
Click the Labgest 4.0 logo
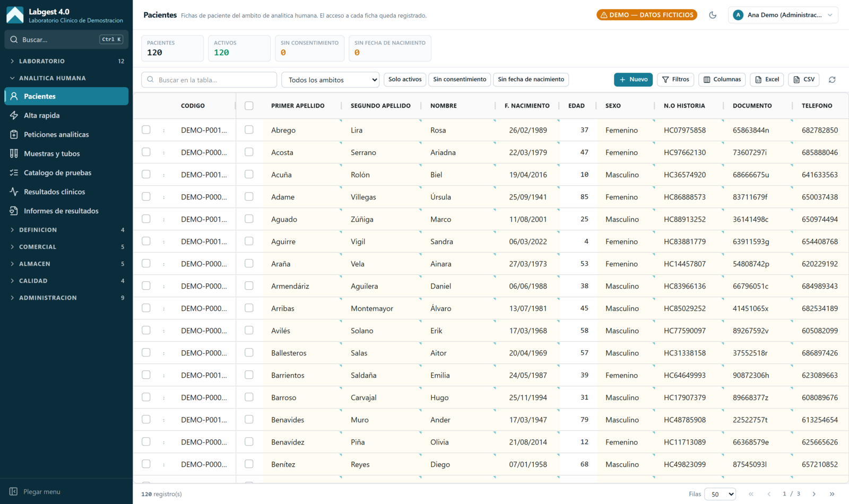(15, 15)
